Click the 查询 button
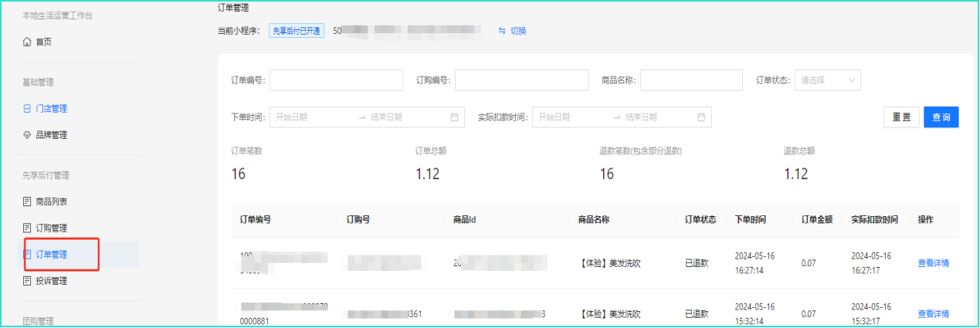The image size is (980, 328). (941, 117)
